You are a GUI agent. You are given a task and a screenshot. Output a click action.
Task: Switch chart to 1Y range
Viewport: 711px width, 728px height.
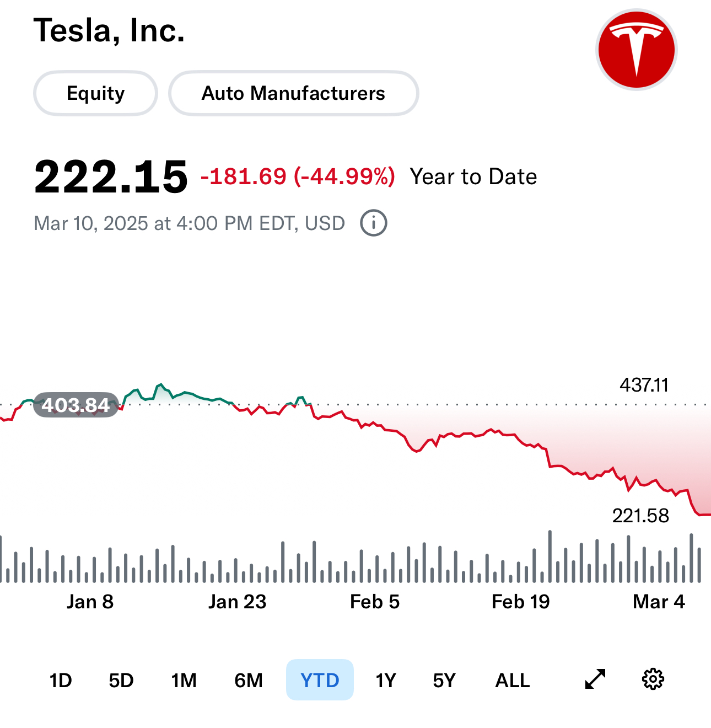(386, 680)
